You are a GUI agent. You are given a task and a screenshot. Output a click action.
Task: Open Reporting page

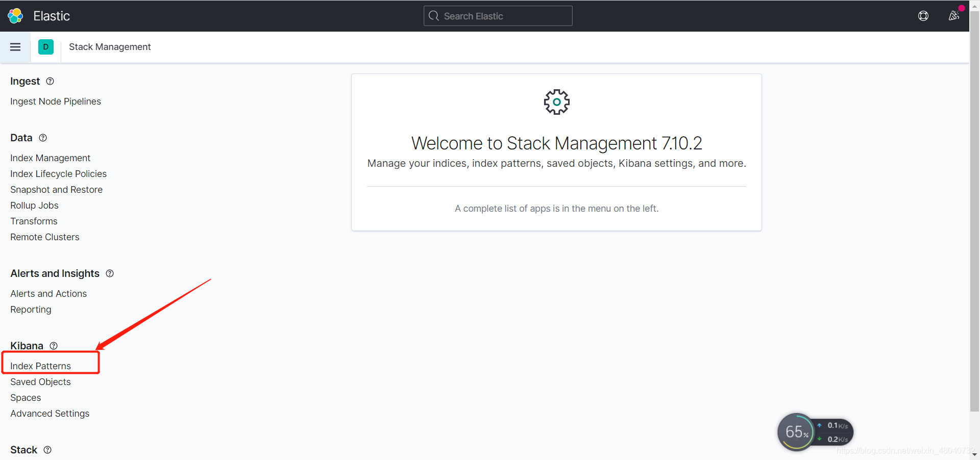(31, 310)
